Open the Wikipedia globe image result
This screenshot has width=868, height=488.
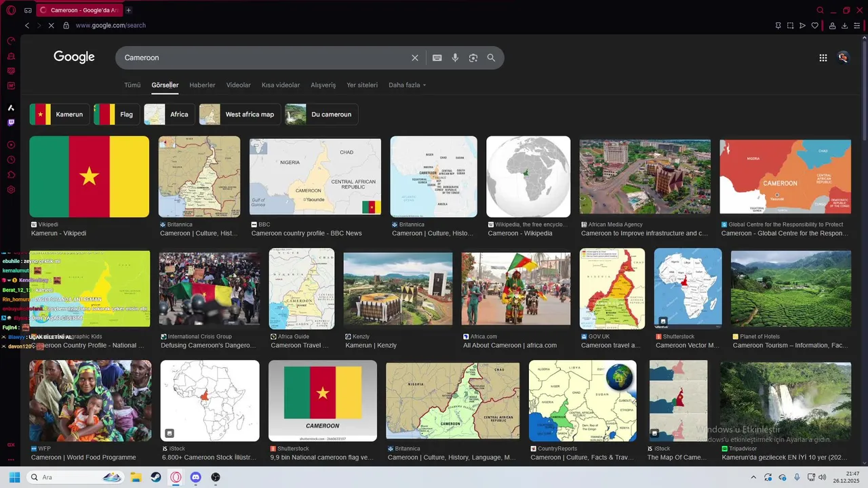tap(528, 177)
